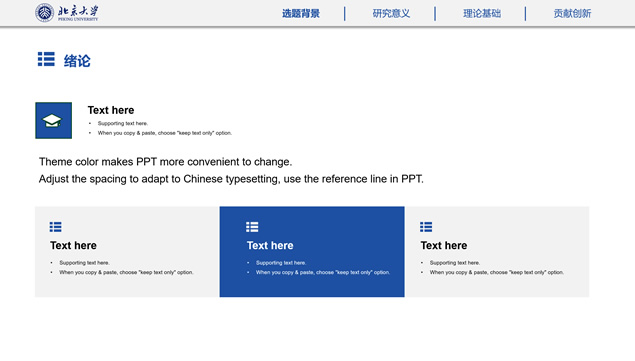Select the 'Adjust the spacing' sentence
635x361 pixels.
click(231, 179)
